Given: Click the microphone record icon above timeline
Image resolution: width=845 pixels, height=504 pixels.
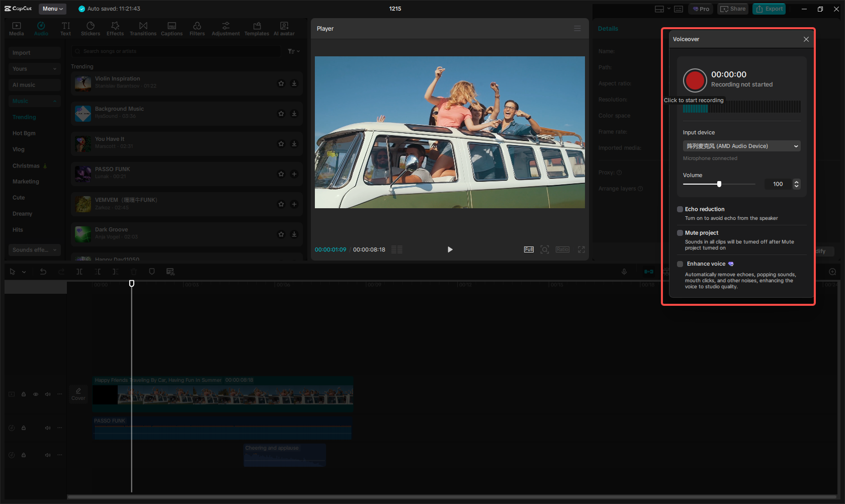Looking at the screenshot, I should tap(624, 272).
